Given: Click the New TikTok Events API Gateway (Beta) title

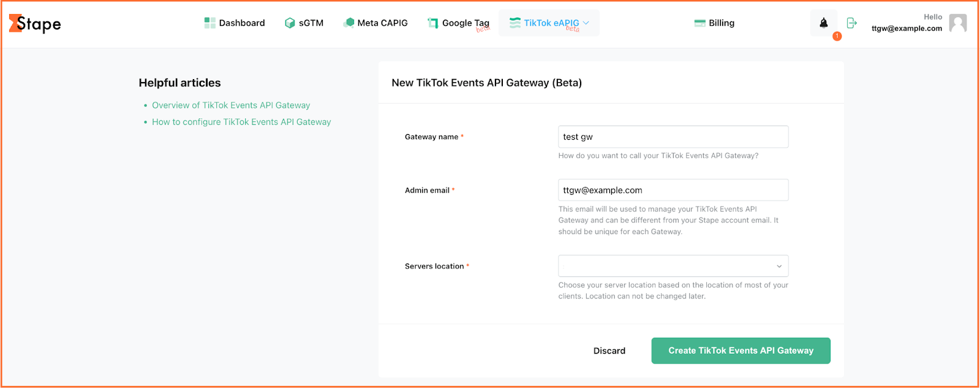Looking at the screenshot, I should (486, 83).
